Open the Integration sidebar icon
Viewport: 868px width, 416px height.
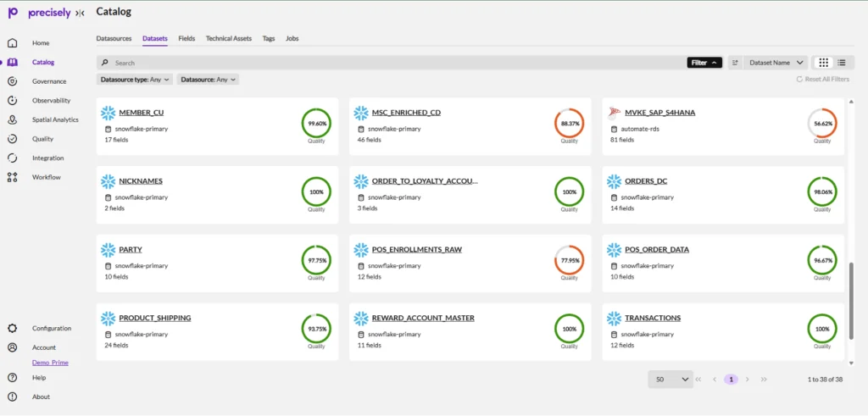(x=12, y=158)
